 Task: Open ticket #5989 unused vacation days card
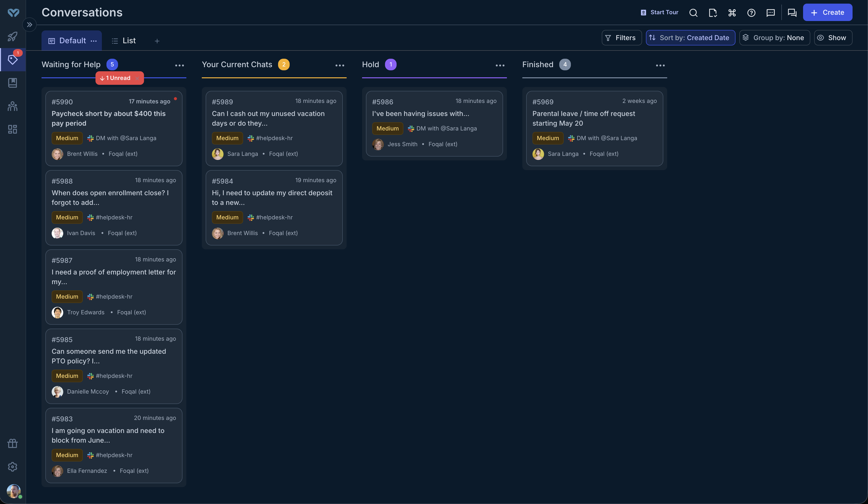click(x=274, y=128)
